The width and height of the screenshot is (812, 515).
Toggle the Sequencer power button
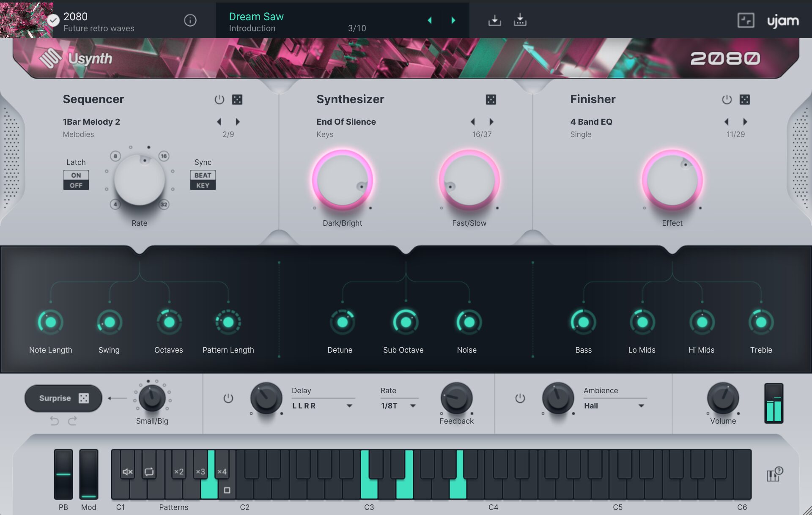coord(219,99)
